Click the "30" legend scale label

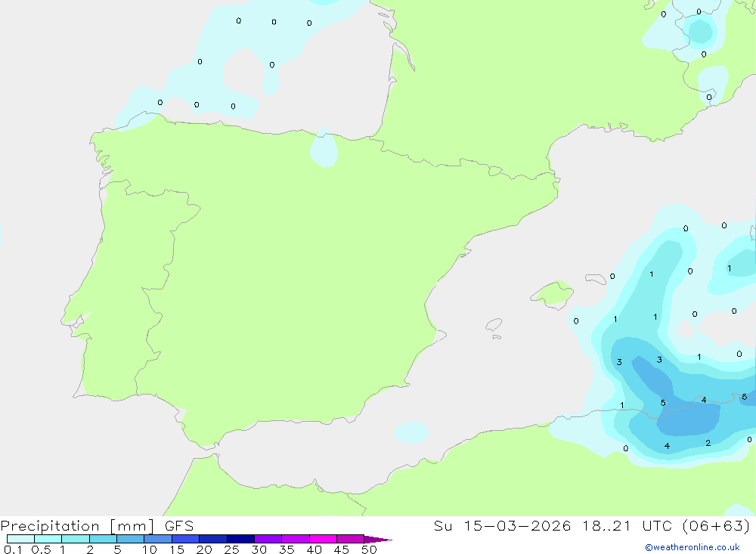point(259,549)
